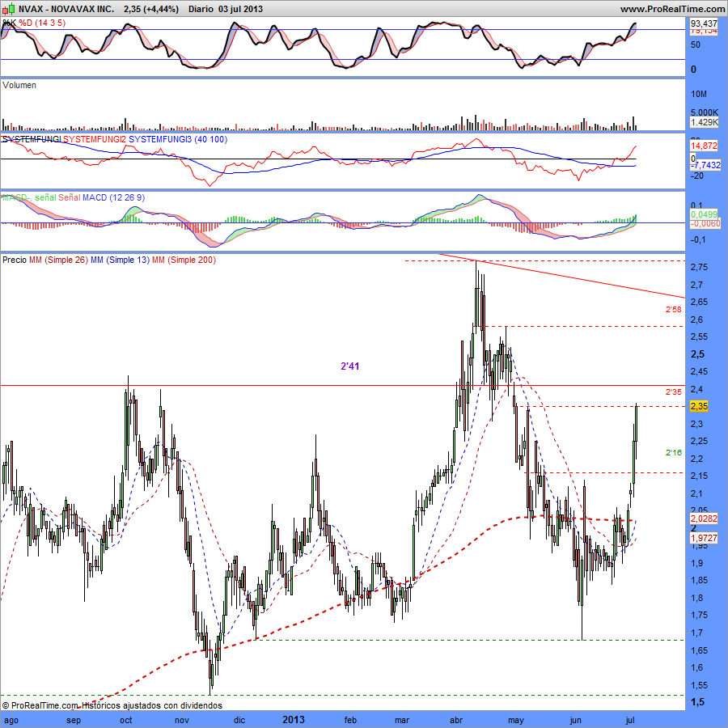Click the 14,872 red value tag

tap(704, 146)
